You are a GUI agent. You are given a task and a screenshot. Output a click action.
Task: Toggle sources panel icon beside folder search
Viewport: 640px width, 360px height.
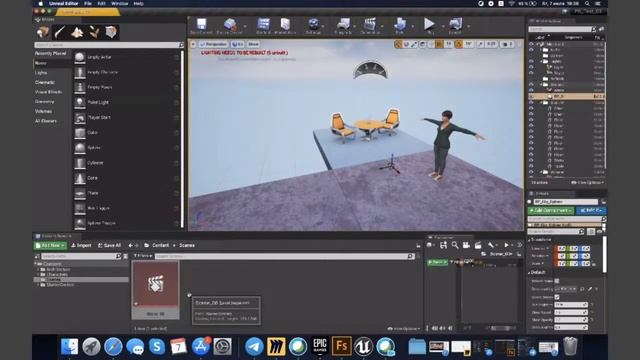[37, 256]
